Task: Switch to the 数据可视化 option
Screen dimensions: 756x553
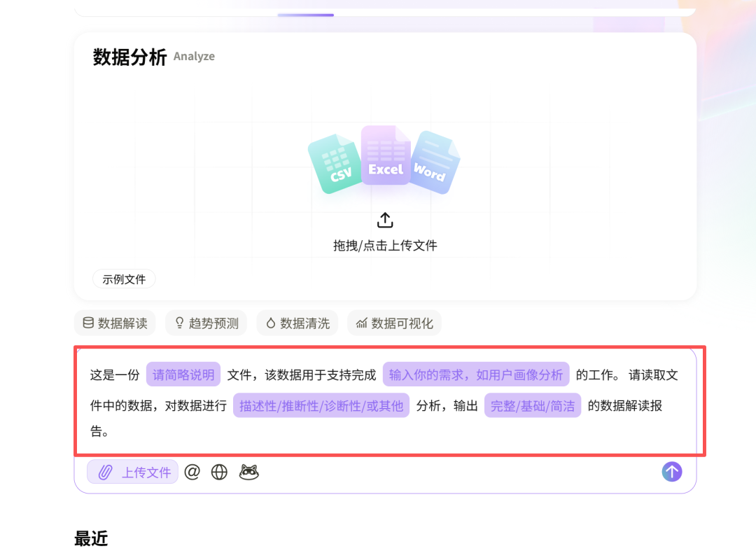Action: (394, 323)
